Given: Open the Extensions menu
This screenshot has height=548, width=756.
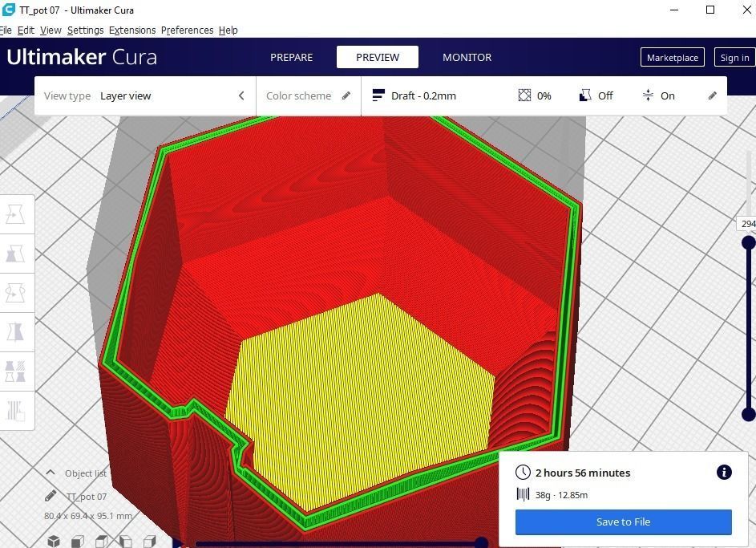Looking at the screenshot, I should click(x=132, y=30).
